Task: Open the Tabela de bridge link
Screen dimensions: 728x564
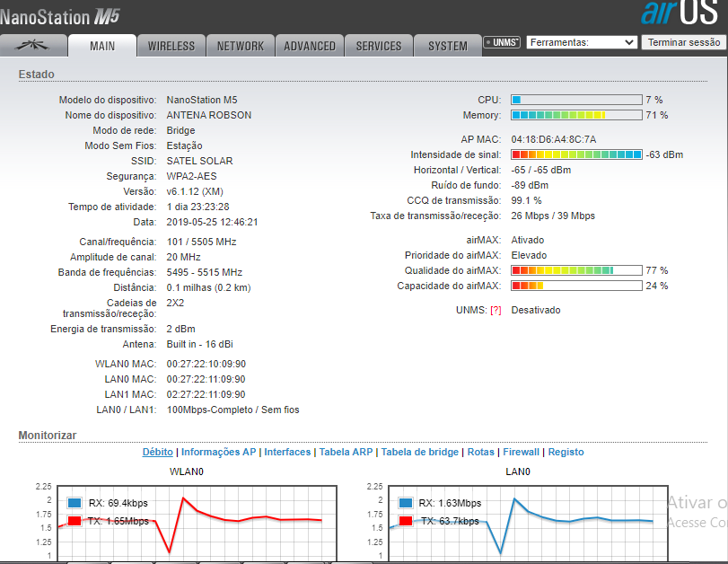Action: coord(420,452)
